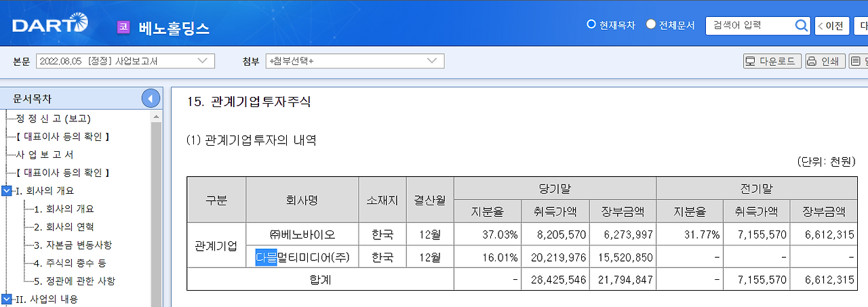Collapse the 문서목차 panel with arrow

tap(151, 98)
